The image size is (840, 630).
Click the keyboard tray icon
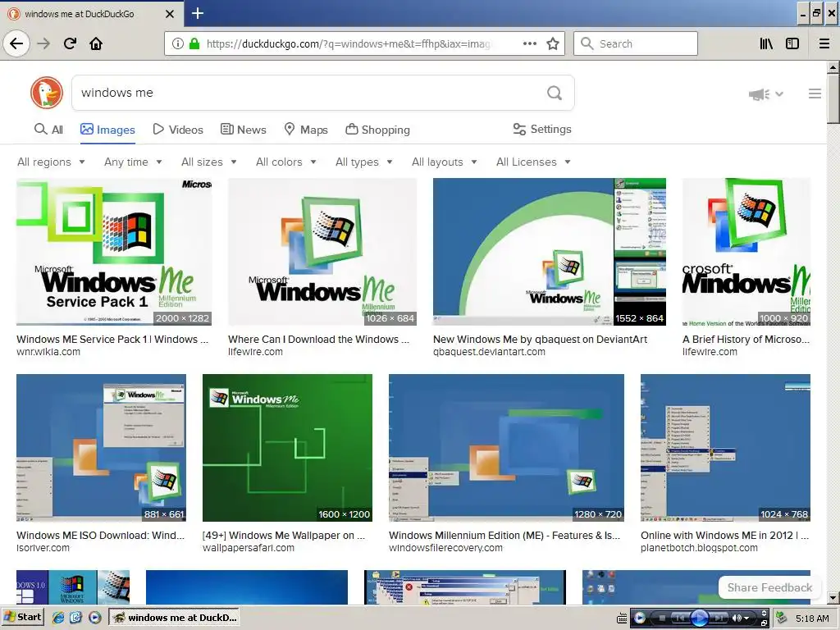(x=622, y=619)
